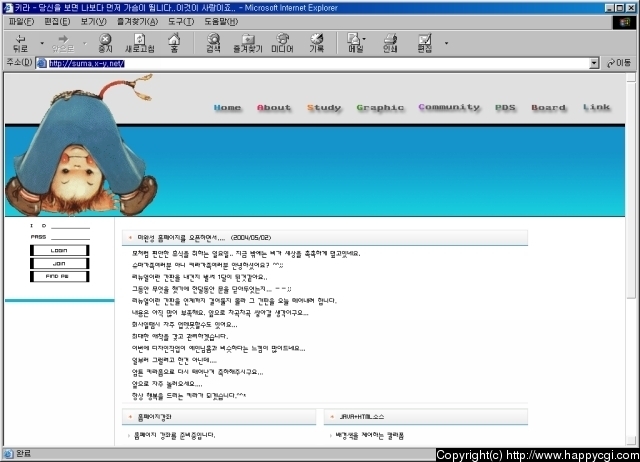The height and width of the screenshot is (462, 640).
Task: Click the upside-down character image
Action: (x=82, y=145)
